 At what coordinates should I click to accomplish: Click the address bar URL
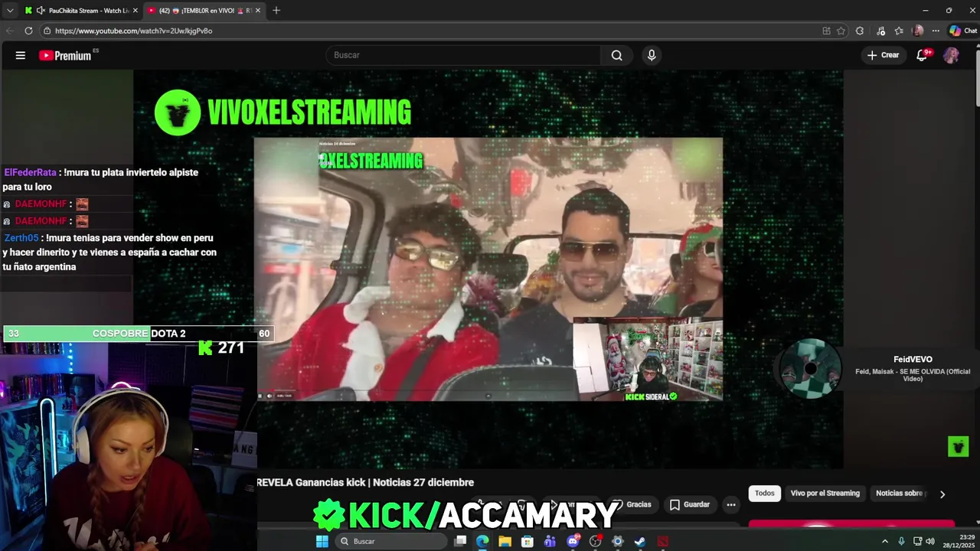tap(133, 31)
